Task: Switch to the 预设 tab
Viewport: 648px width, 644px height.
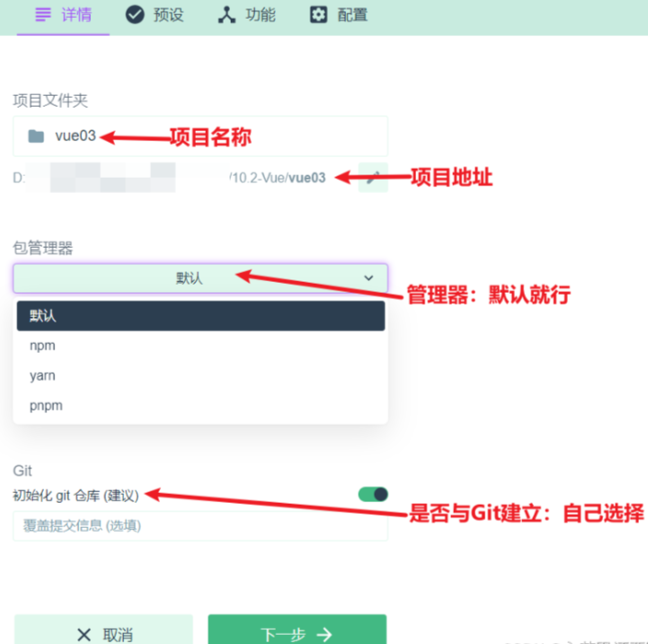Action: 155,15
